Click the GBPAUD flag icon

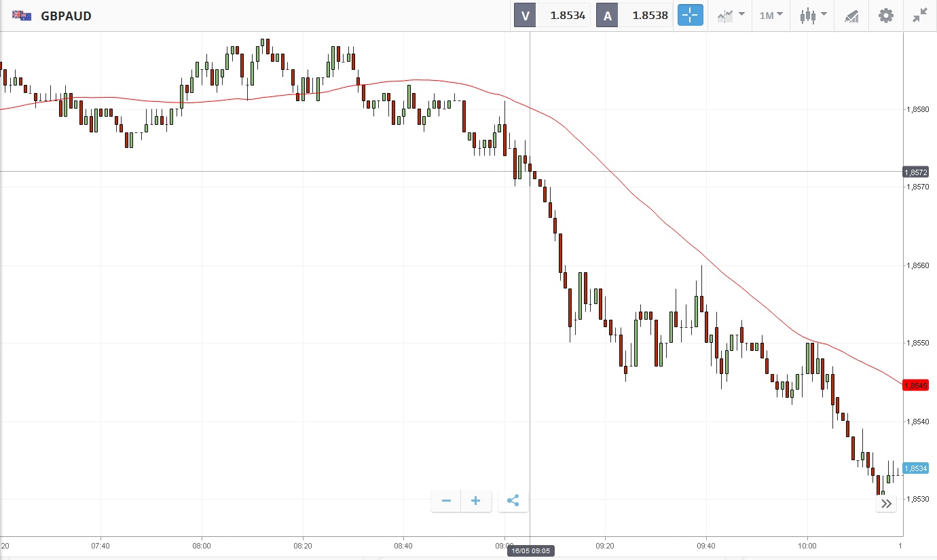(22, 16)
